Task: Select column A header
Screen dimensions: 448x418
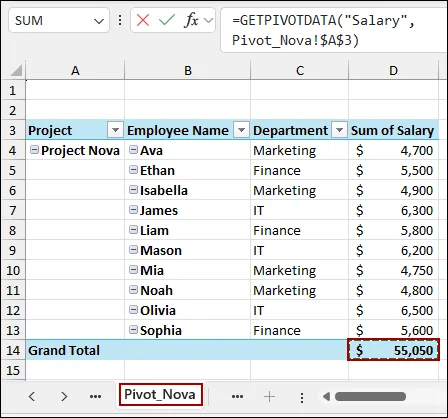Action: 75,70
